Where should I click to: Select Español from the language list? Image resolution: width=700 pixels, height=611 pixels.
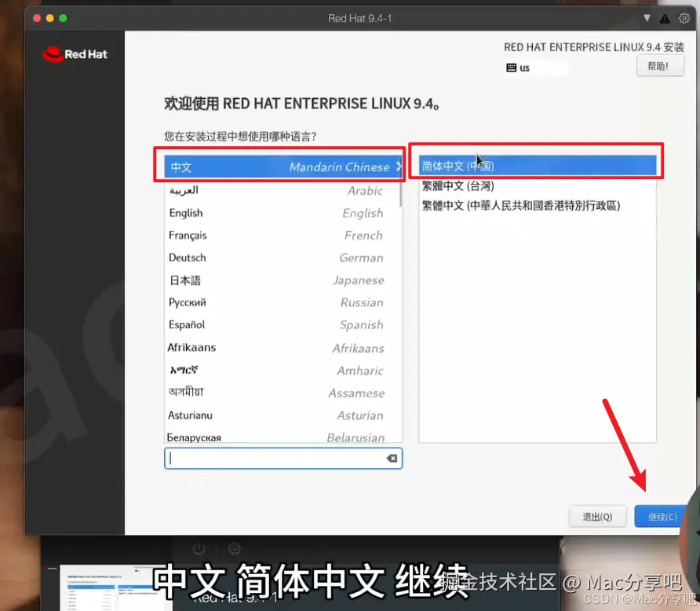[235, 324]
